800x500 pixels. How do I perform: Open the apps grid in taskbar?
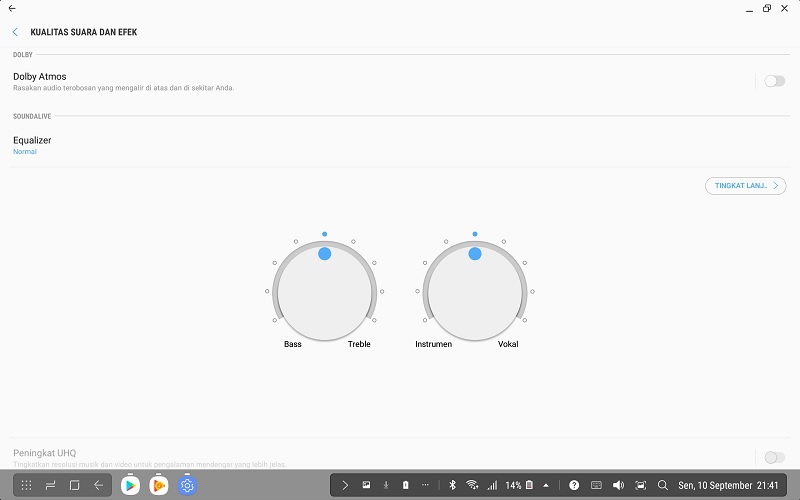pyautogui.click(x=26, y=485)
